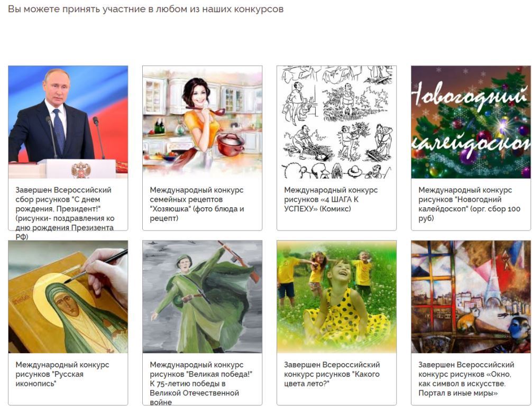Open the presidential podium speech thumbnail image

pos(68,122)
